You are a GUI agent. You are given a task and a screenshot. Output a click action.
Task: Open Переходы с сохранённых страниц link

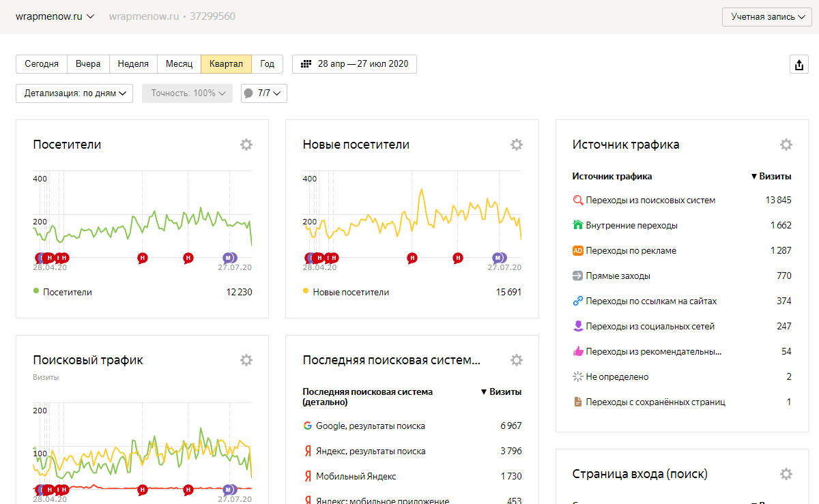[x=655, y=402]
